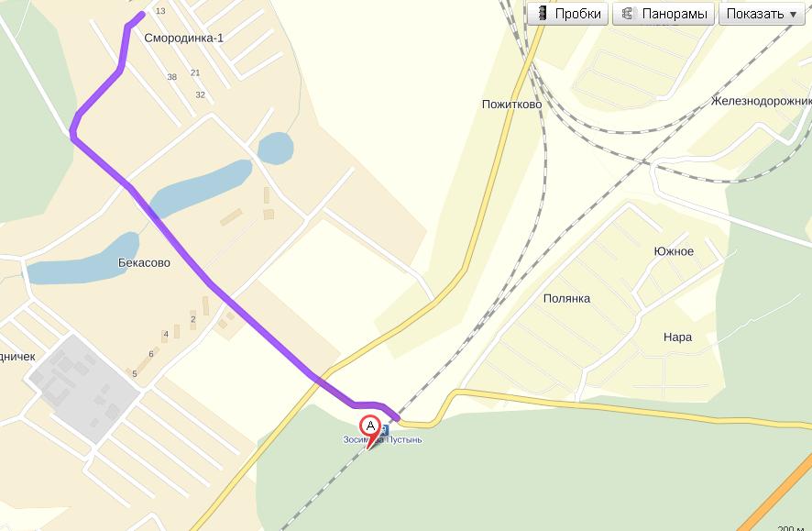
Task: Click the small round pond on map
Action: (276, 149)
